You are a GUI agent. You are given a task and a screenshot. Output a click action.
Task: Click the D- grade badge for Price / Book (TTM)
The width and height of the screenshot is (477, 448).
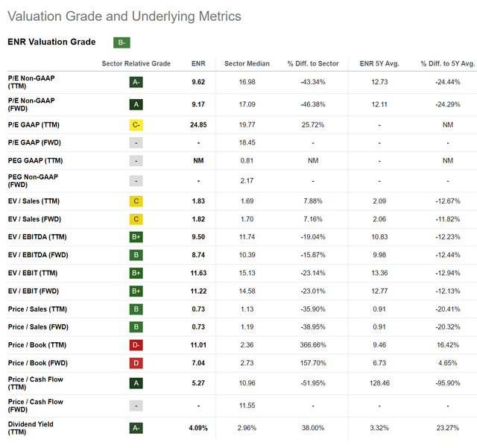point(136,345)
